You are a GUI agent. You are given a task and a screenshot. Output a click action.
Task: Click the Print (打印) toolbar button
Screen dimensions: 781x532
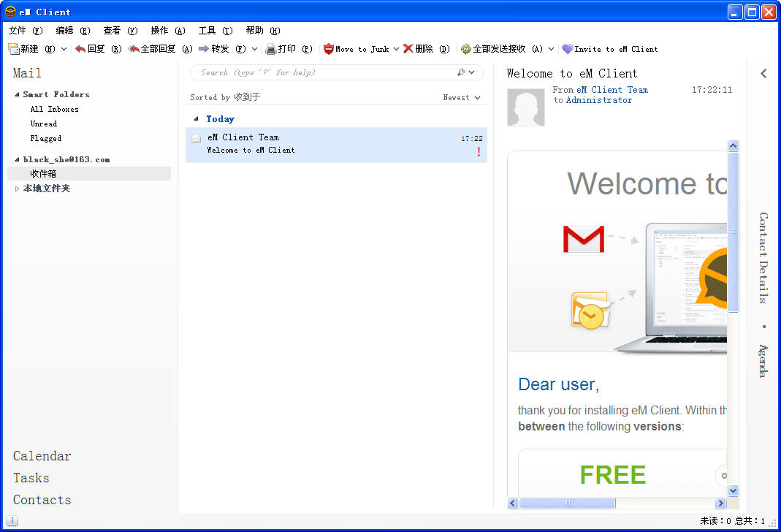[x=289, y=49]
